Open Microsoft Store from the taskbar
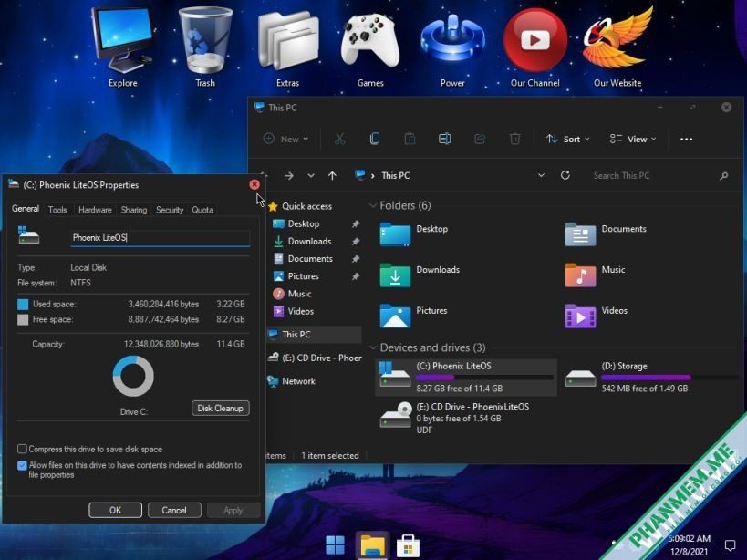 tap(409, 544)
